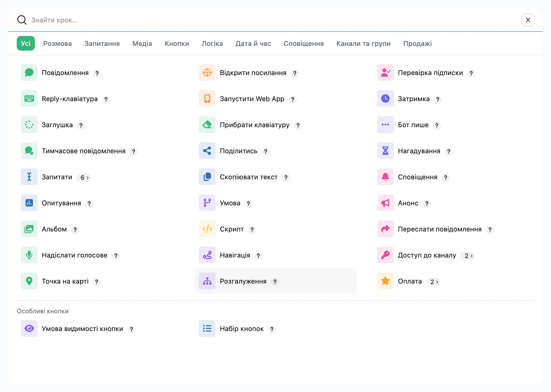Show help for Перевірка підписки
551x392 pixels.
471,73
